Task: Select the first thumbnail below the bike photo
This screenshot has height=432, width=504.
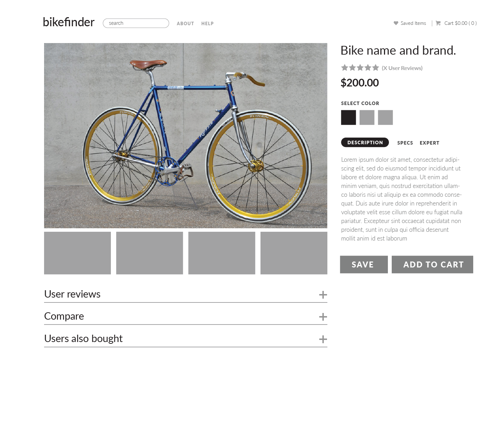Action: (x=77, y=253)
